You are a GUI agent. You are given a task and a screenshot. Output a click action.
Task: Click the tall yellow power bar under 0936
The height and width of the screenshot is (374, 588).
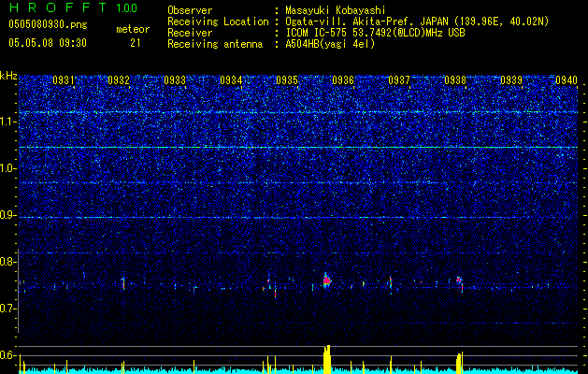(327, 359)
